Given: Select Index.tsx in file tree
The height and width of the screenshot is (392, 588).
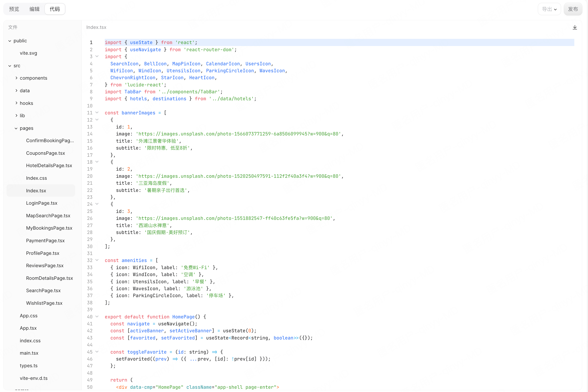Looking at the screenshot, I should coord(41,191).
